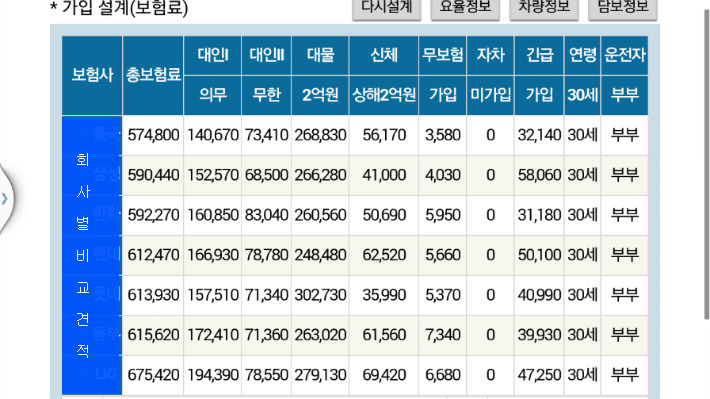The height and width of the screenshot is (399, 710).
Task: Select total premium 675,420
Action: [153, 375]
